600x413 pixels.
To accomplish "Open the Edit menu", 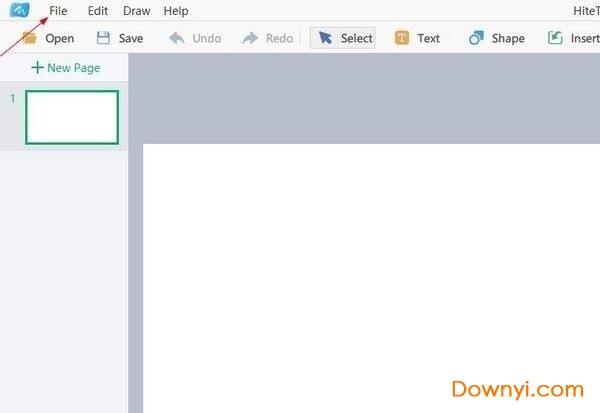I will click(x=97, y=11).
